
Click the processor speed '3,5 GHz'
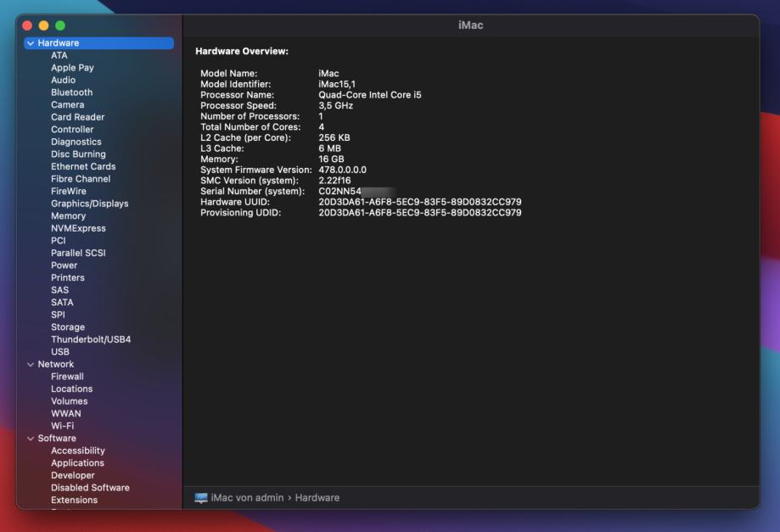[336, 105]
